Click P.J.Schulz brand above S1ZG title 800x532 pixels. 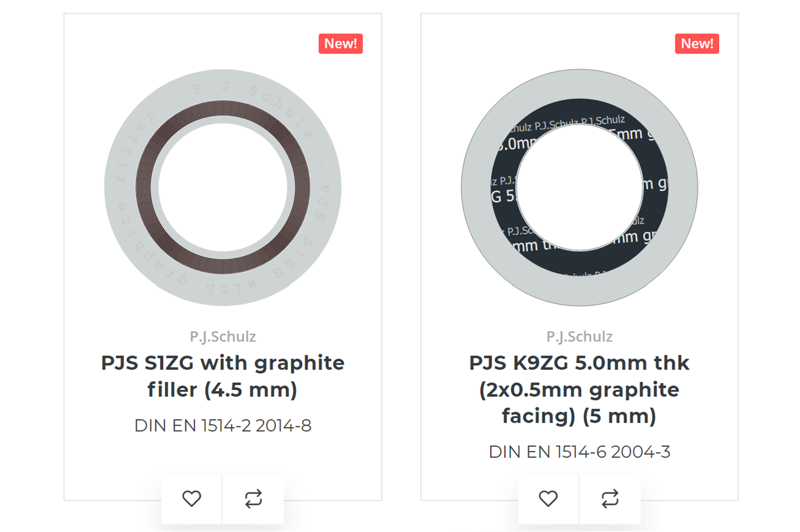223,337
